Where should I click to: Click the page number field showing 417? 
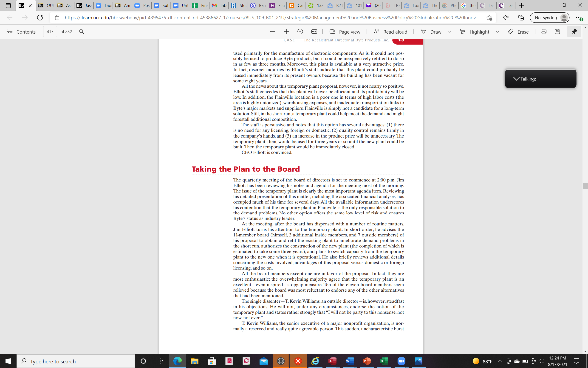click(x=50, y=32)
